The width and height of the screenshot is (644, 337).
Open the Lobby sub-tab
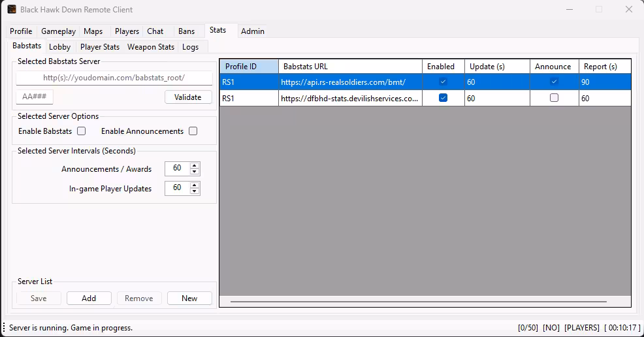pyautogui.click(x=59, y=47)
